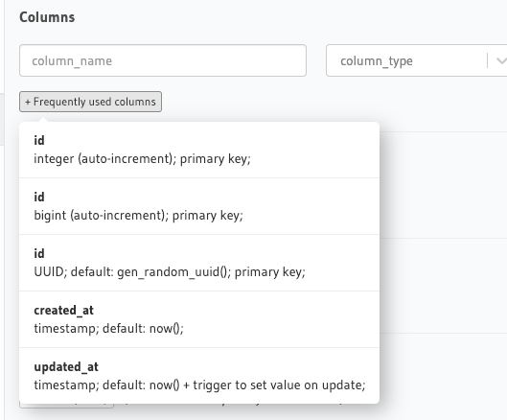The height and width of the screenshot is (420, 507).
Task: Open the column_type dropdown
Action: coord(417,60)
